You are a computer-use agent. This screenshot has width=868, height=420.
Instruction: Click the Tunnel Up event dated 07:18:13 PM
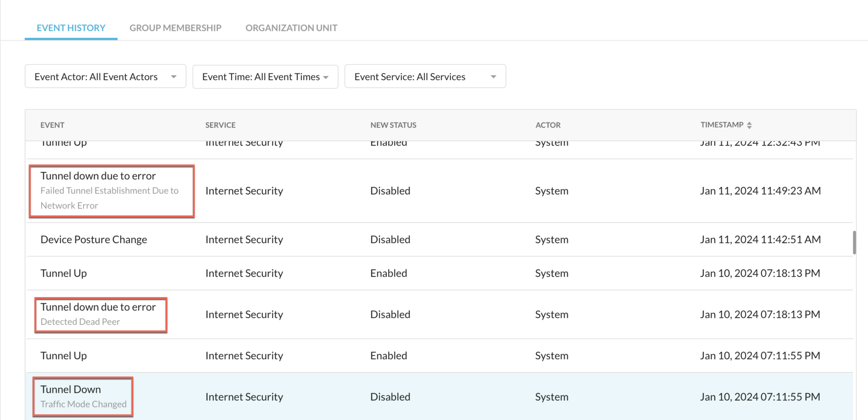point(64,273)
